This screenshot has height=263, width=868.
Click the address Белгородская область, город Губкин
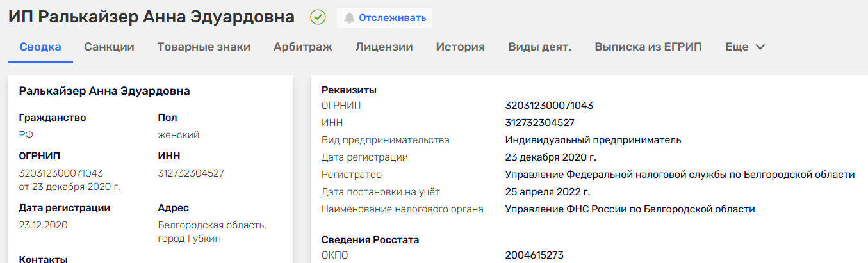click(x=212, y=232)
